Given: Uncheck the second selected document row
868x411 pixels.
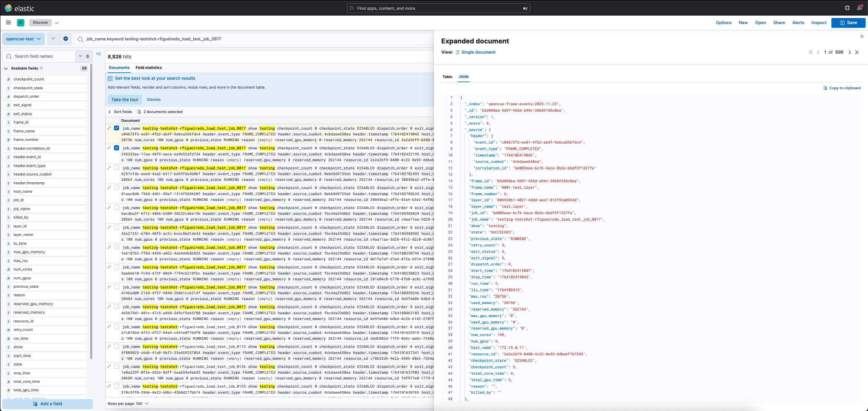Looking at the screenshot, I should click(116, 148).
